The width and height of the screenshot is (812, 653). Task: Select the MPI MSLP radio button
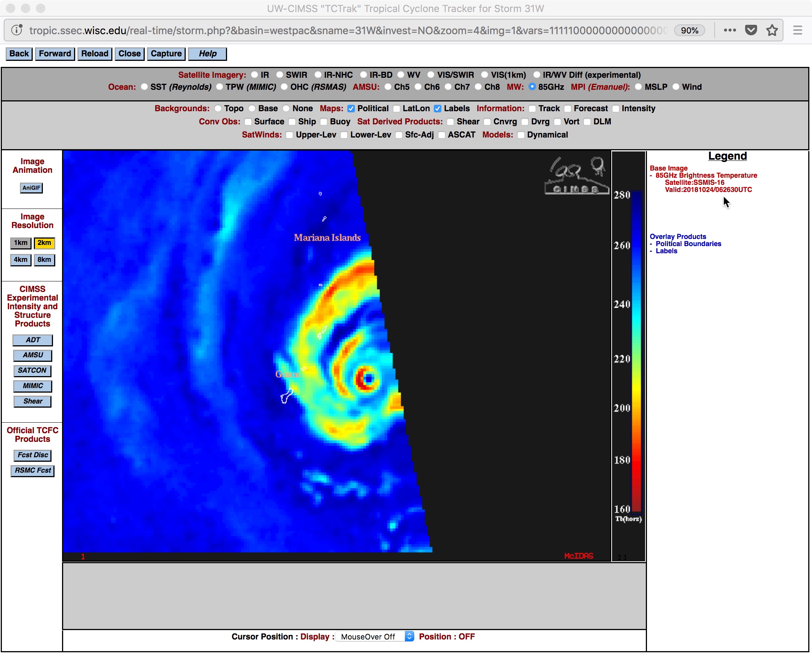[638, 87]
